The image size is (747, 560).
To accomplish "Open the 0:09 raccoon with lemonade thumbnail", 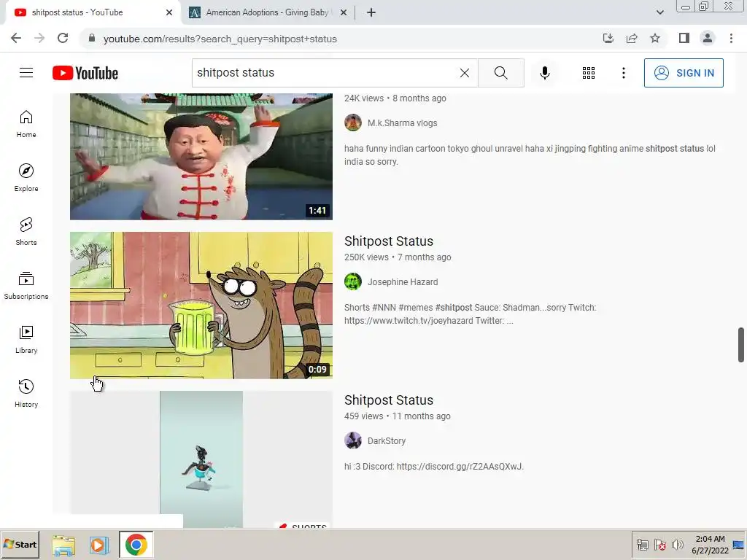I will coord(201,306).
